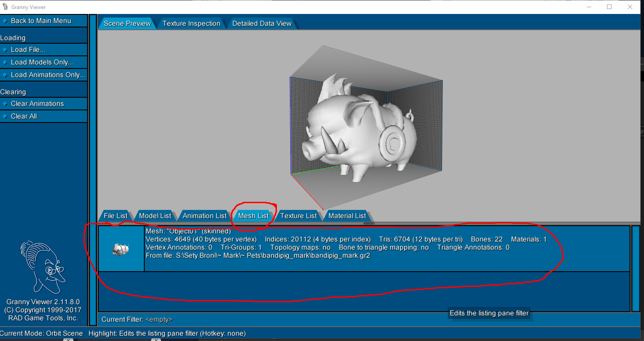This screenshot has width=644, height=341.
Task: Select the pig mesh thumbnail
Action: (x=121, y=249)
